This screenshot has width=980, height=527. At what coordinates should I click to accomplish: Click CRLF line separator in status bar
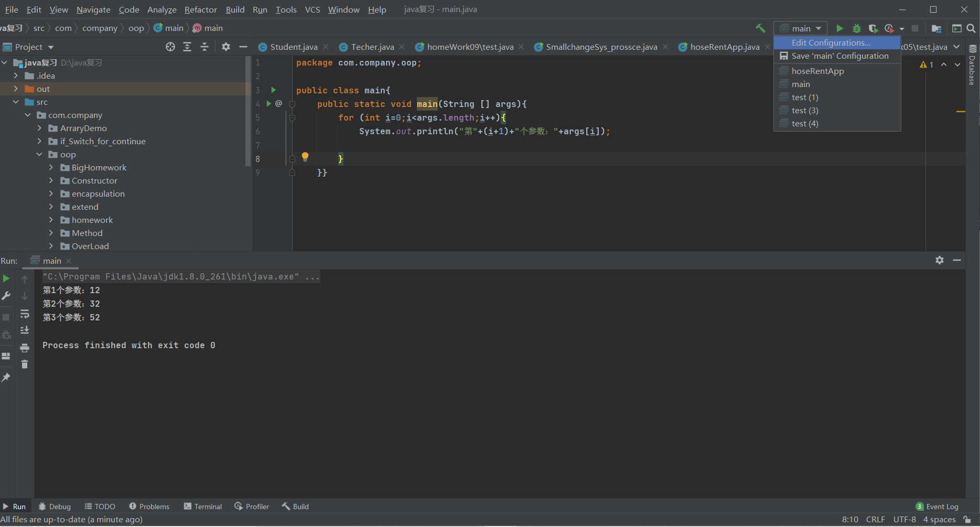pos(876,520)
